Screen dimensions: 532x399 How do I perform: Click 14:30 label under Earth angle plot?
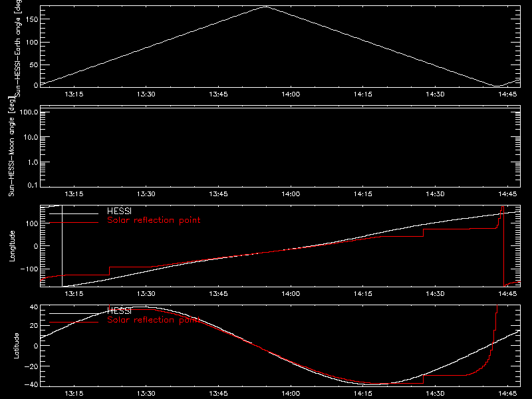(x=436, y=94)
